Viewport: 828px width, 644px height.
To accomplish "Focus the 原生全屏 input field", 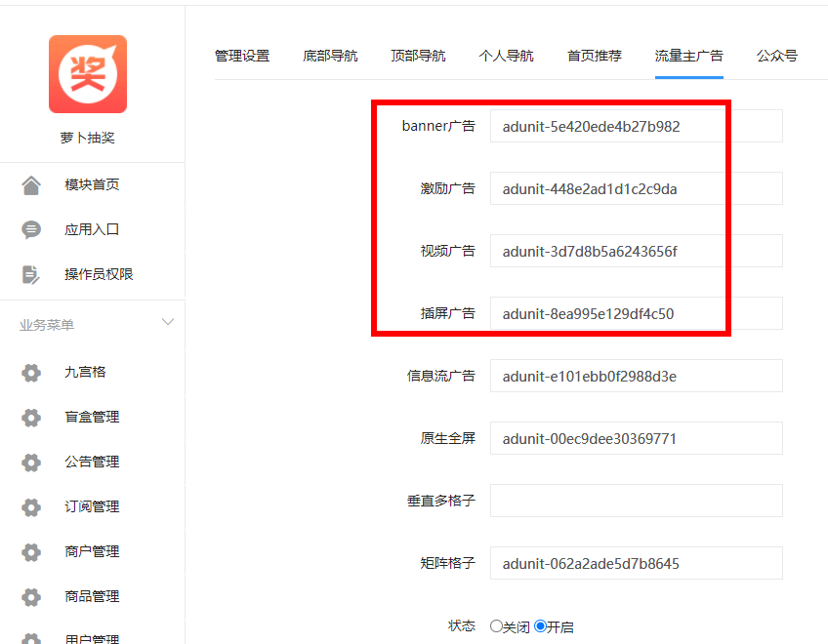I will 637,438.
